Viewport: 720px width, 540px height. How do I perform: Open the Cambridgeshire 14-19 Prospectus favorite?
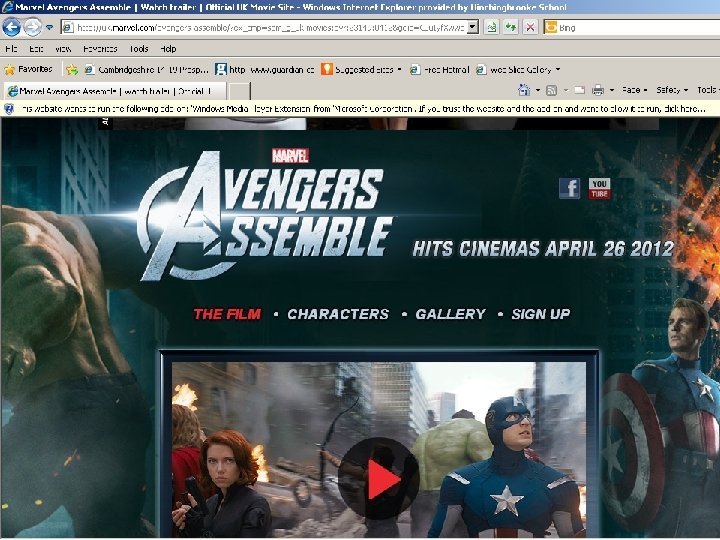(147, 69)
